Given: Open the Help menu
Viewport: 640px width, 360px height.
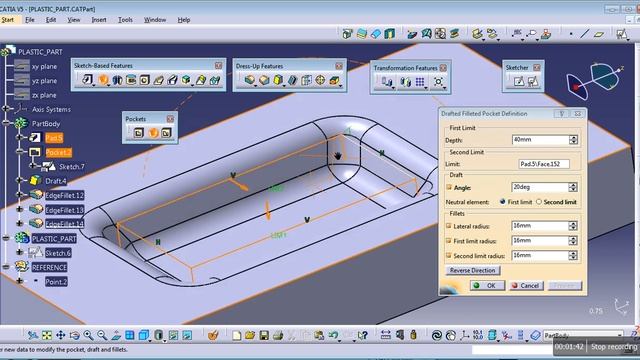Looking at the screenshot, I should tap(184, 20).
